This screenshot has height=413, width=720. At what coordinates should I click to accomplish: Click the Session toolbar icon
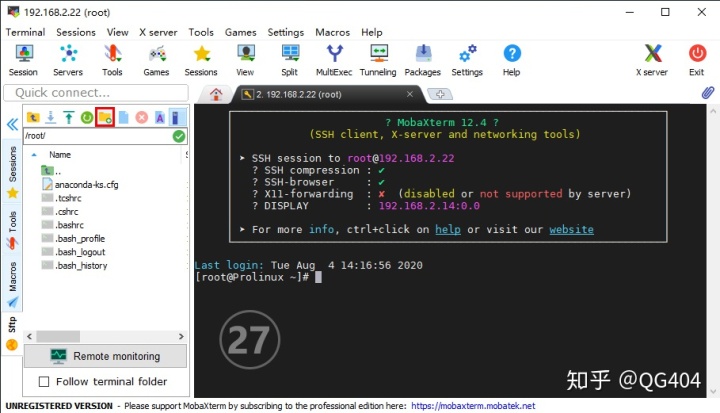pyautogui.click(x=23, y=60)
